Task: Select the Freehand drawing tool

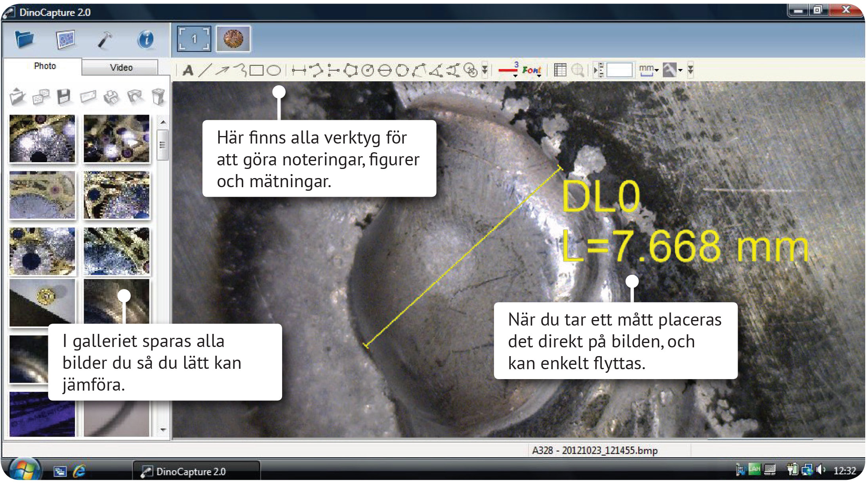Action: (x=240, y=70)
